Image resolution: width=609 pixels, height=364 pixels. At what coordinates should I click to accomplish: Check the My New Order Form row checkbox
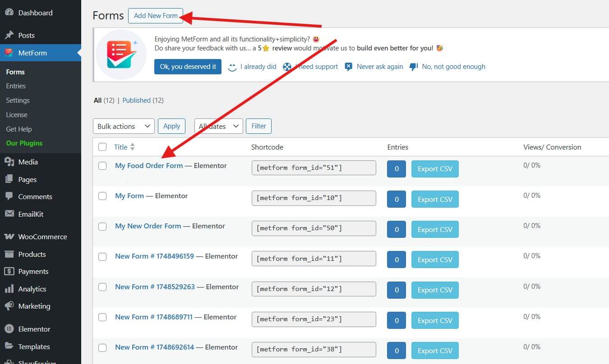pyautogui.click(x=102, y=226)
